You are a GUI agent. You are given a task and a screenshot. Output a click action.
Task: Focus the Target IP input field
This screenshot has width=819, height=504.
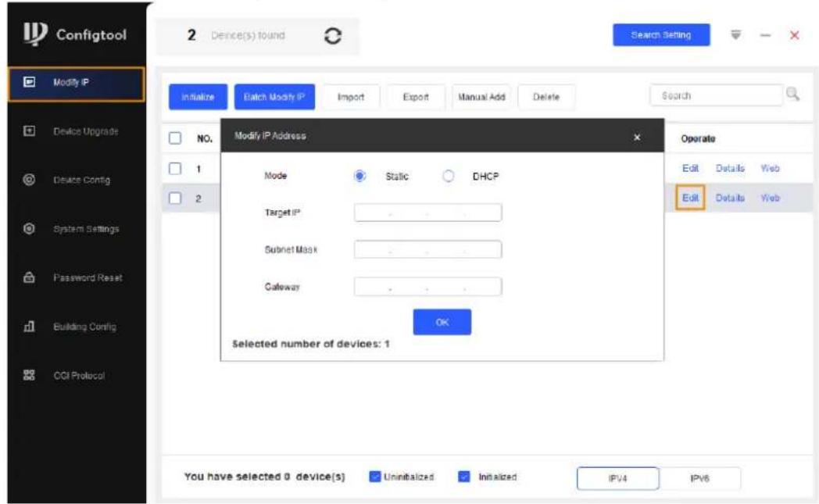[x=427, y=213]
